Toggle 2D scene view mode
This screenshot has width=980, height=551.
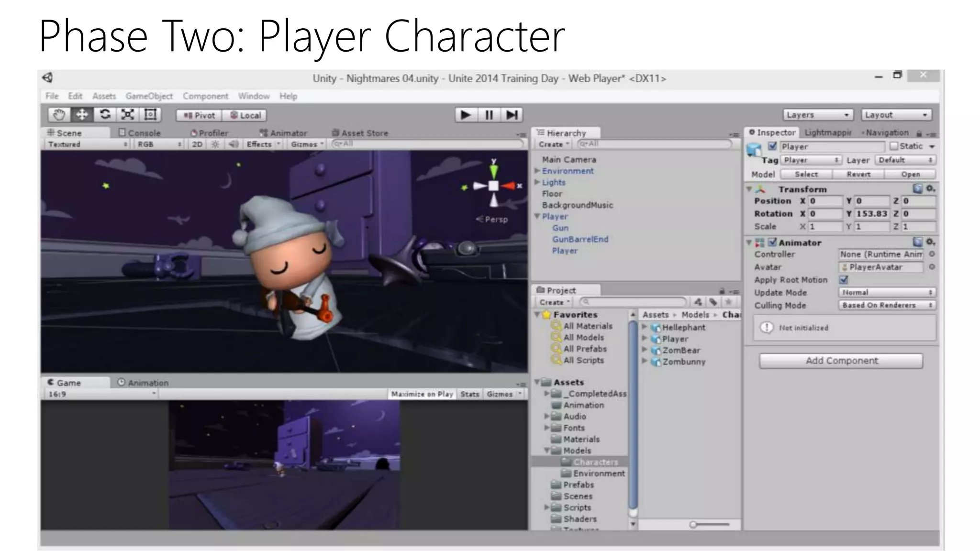pyautogui.click(x=197, y=144)
